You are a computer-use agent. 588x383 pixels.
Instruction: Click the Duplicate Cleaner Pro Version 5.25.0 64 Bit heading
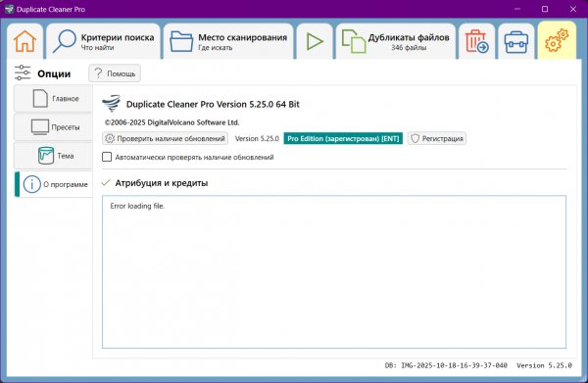(x=213, y=104)
